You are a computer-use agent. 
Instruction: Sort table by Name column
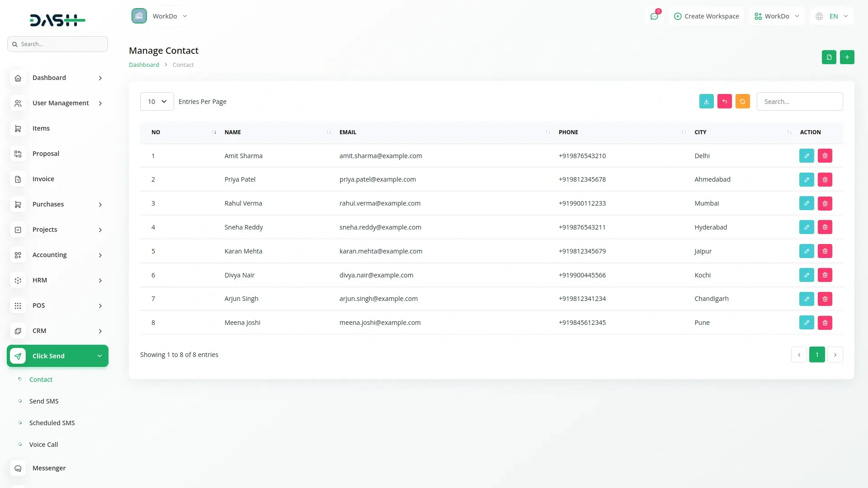233,132
